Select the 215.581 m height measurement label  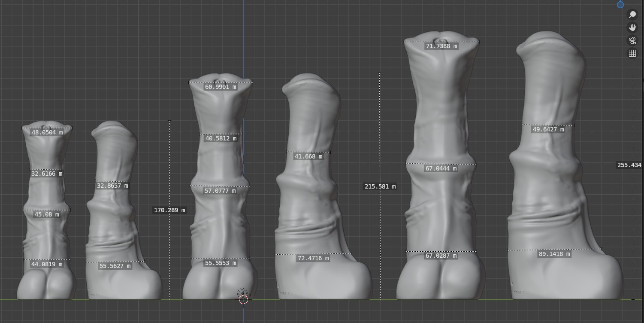pyautogui.click(x=380, y=186)
